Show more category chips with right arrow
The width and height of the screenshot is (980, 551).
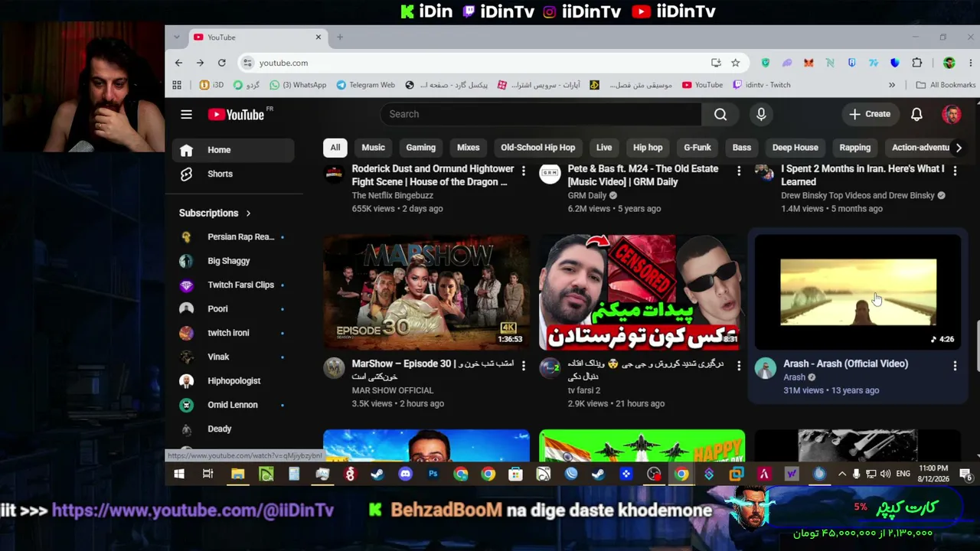[x=959, y=148]
